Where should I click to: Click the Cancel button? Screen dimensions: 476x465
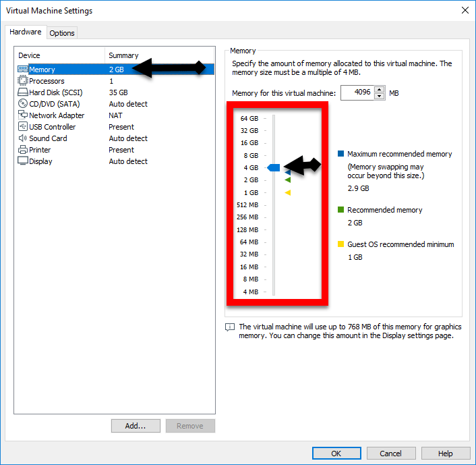point(390,454)
